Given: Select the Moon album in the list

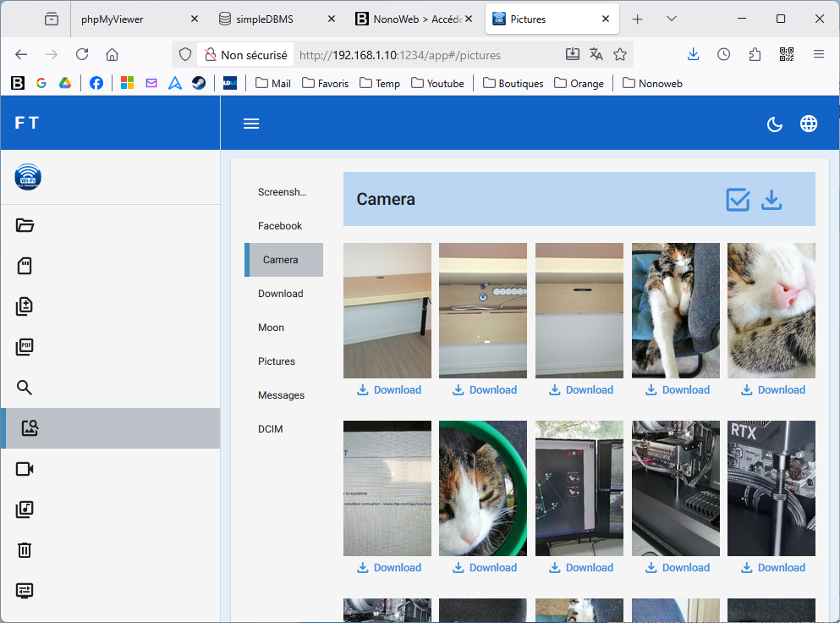Looking at the screenshot, I should pyautogui.click(x=271, y=328).
